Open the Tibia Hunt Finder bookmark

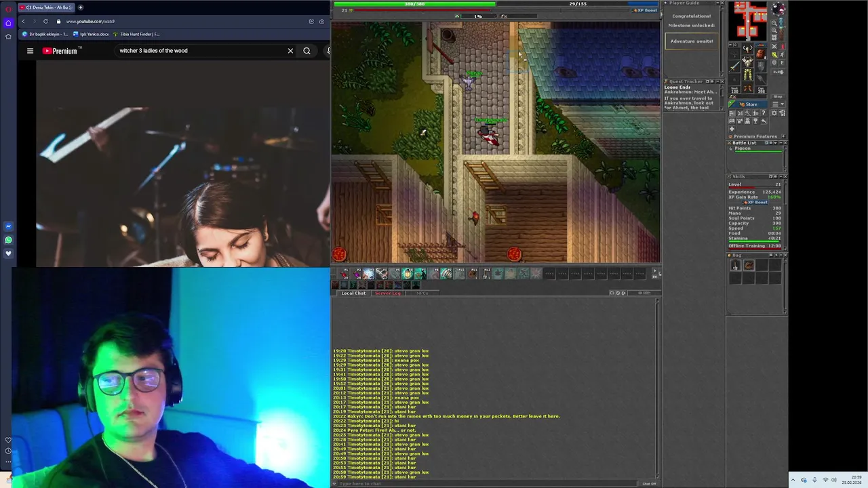(x=136, y=34)
